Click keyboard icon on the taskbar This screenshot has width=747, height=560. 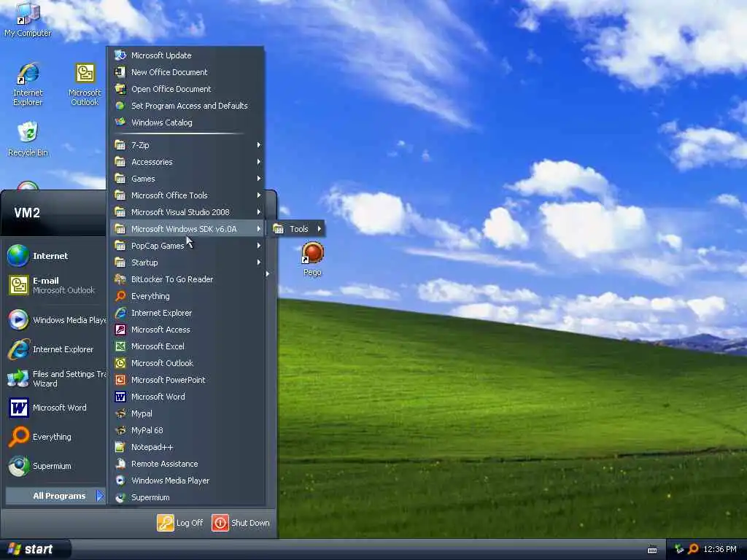[652, 550]
